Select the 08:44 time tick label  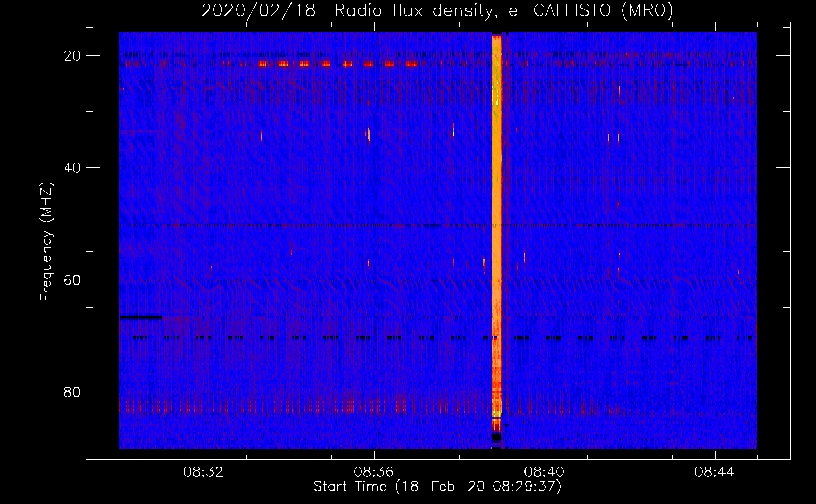[715, 472]
